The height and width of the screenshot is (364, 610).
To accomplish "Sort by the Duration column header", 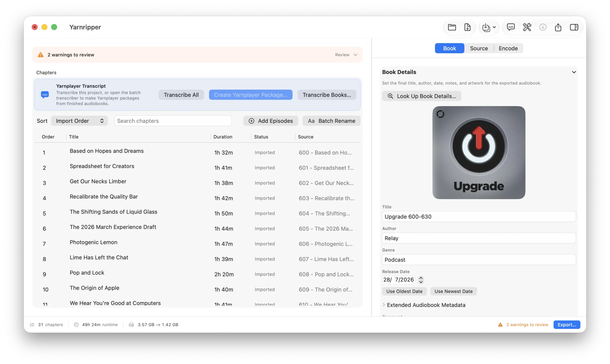I will (x=223, y=137).
